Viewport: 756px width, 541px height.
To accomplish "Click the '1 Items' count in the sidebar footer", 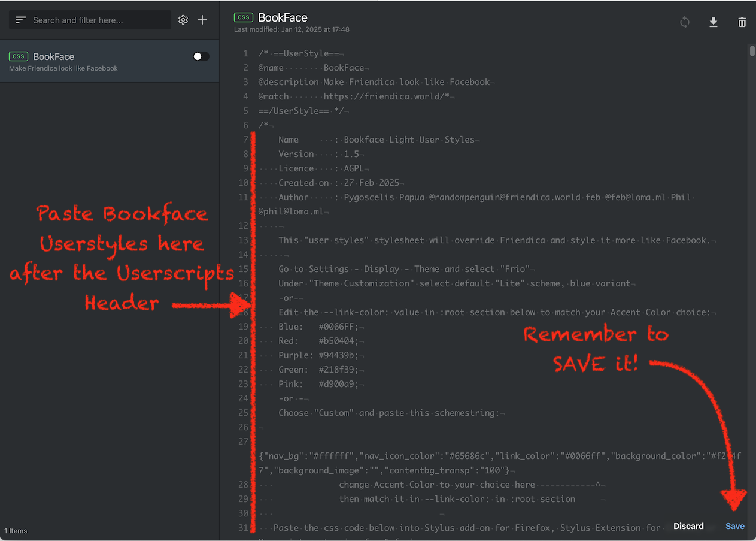I will pyautogui.click(x=16, y=531).
